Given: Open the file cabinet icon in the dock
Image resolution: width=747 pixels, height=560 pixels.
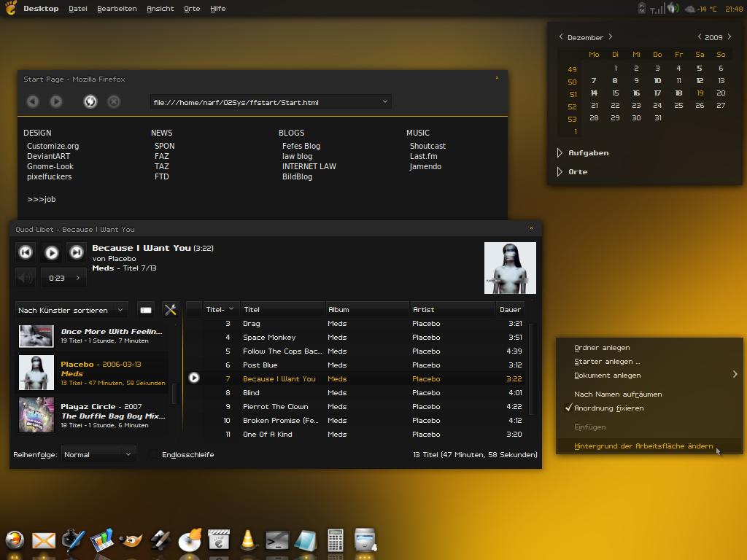Looking at the screenshot, I should click(x=365, y=540).
